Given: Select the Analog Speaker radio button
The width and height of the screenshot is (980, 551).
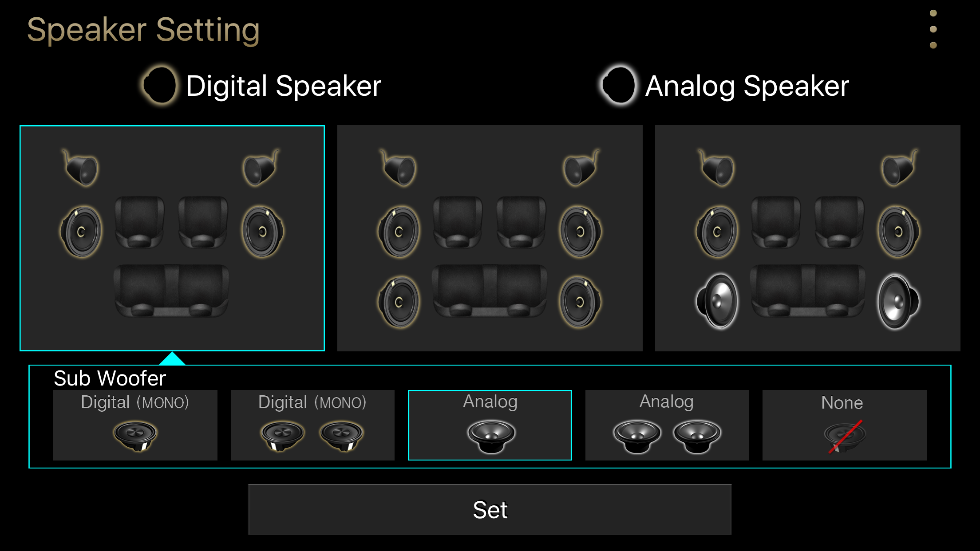Looking at the screenshot, I should click(618, 85).
